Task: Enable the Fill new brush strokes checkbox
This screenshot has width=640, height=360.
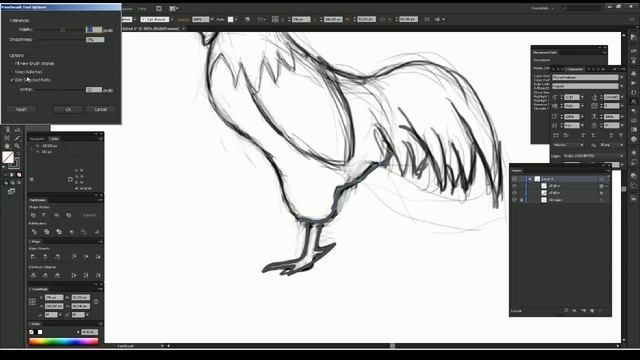Action: [12, 64]
